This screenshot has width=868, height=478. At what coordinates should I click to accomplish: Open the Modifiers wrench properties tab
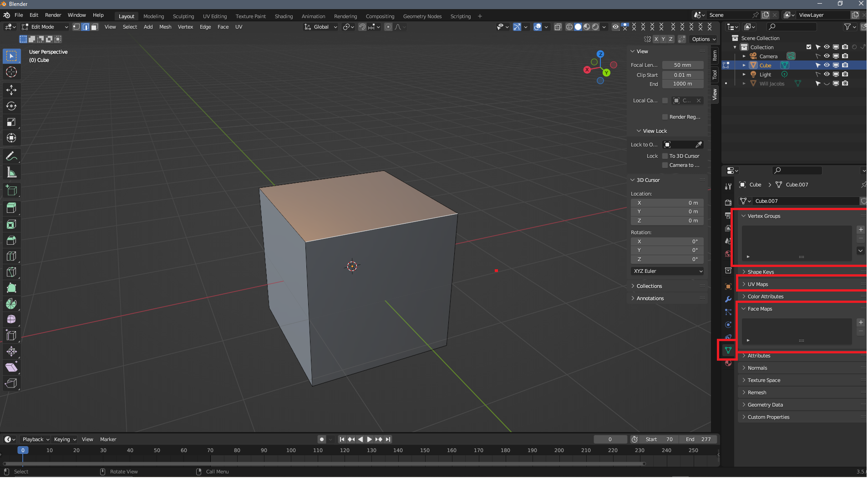coord(728,299)
